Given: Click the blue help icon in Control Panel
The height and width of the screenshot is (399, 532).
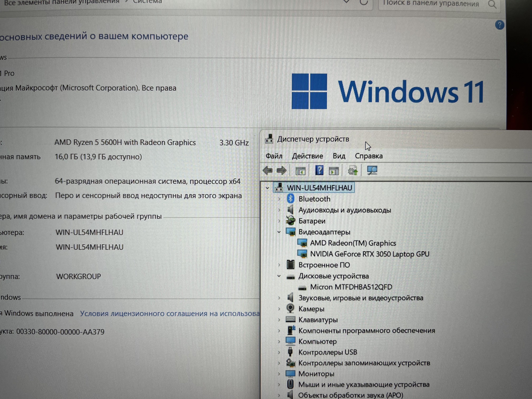Looking at the screenshot, I should 500,25.
